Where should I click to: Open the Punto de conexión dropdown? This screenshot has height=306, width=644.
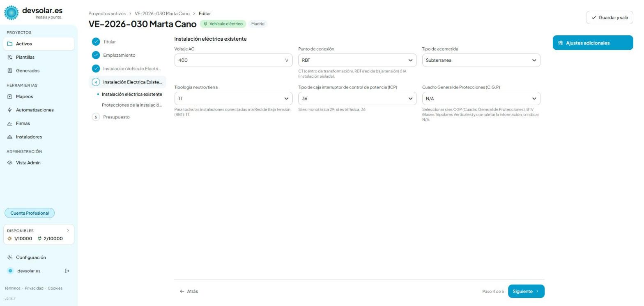click(x=357, y=60)
